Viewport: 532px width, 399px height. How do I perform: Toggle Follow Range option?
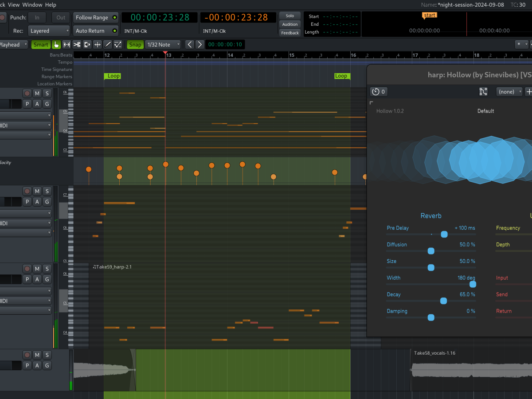(x=96, y=18)
